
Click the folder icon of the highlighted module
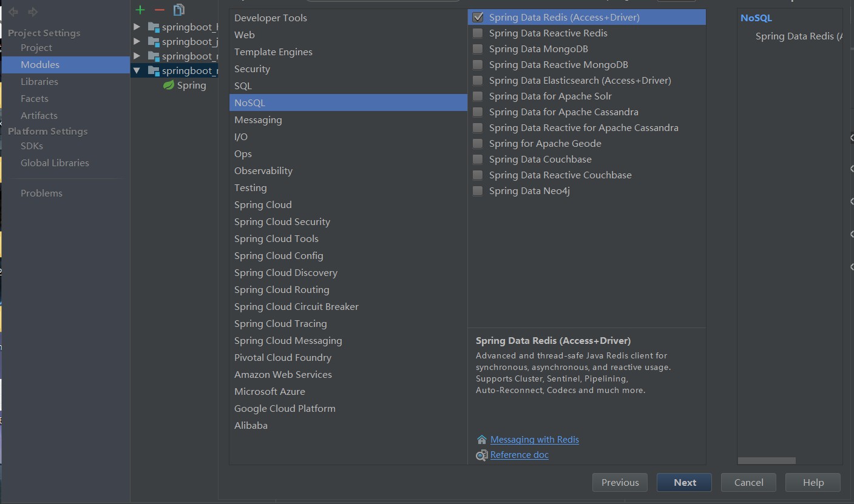pos(154,71)
